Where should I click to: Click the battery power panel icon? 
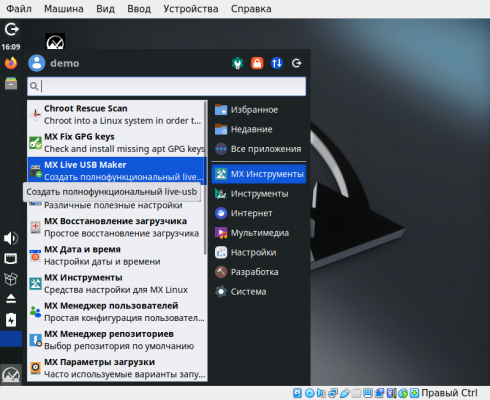point(11,320)
